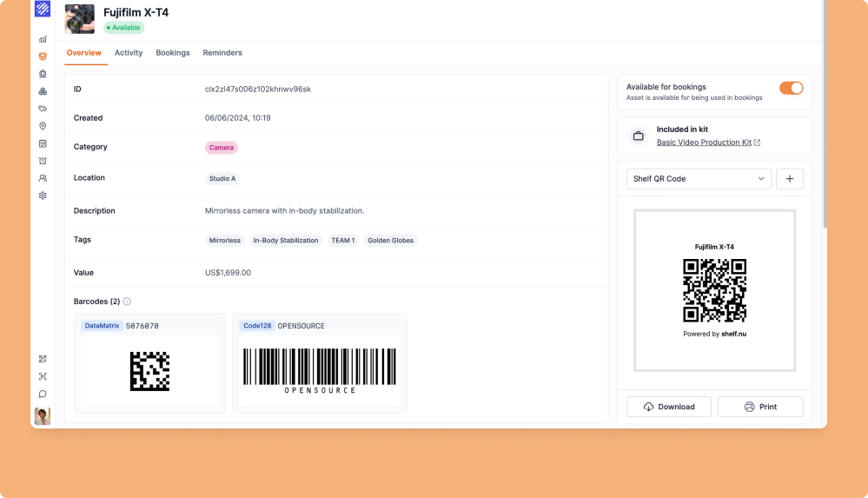Switch to the Overview tab

[84, 53]
